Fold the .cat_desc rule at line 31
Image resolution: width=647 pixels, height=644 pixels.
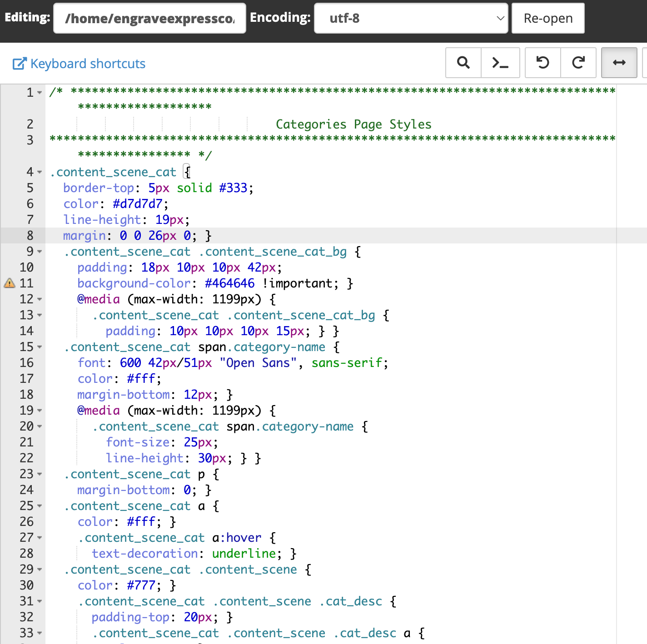pyautogui.click(x=40, y=601)
